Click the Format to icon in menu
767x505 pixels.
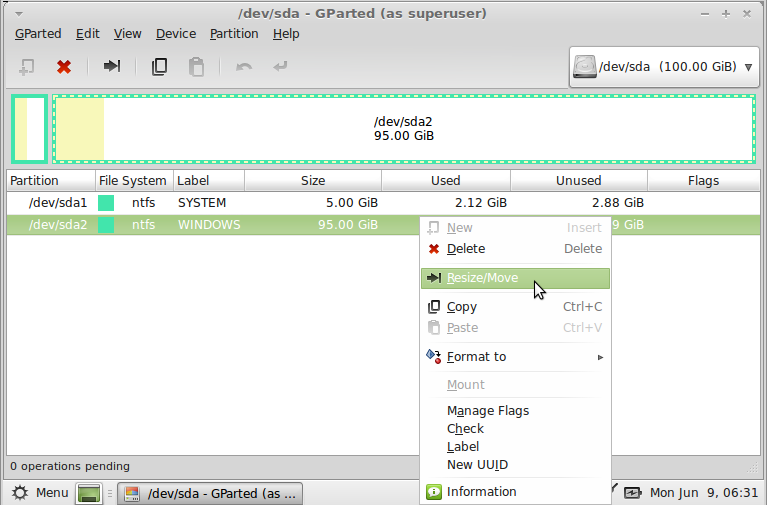tap(433, 356)
